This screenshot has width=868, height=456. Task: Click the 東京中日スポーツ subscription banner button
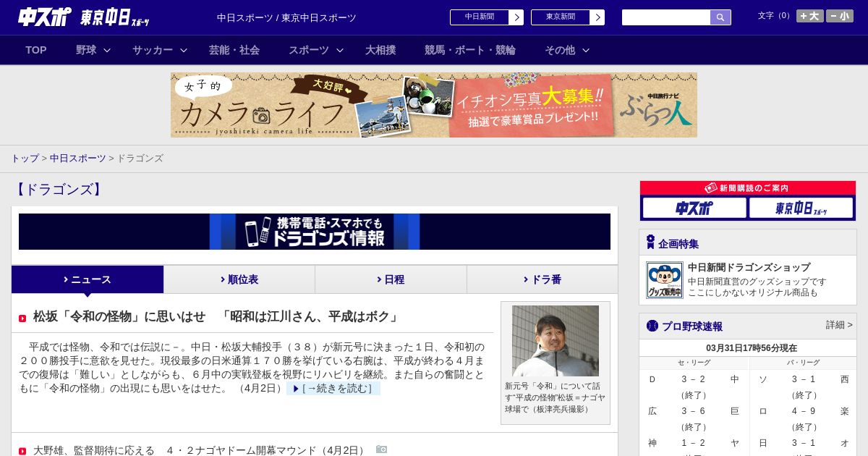click(x=801, y=208)
